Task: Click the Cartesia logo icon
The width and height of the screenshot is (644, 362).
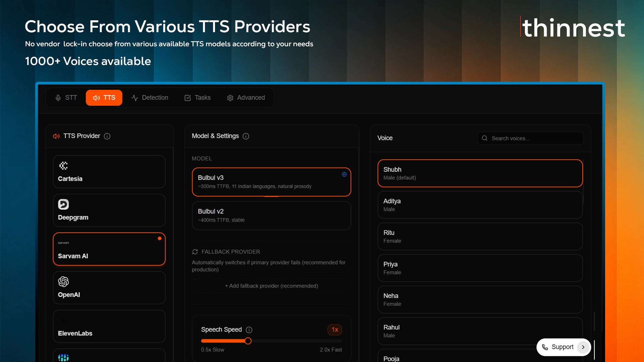Action: [x=63, y=166]
